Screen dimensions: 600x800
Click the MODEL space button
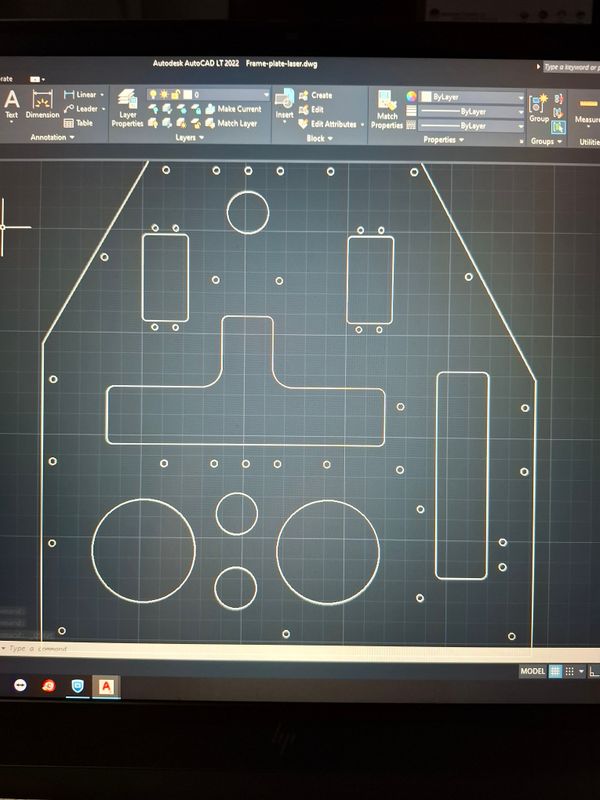[x=533, y=671]
